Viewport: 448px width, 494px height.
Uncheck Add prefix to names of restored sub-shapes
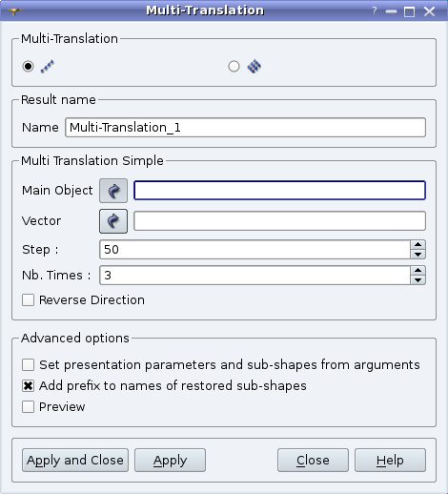click(x=28, y=386)
